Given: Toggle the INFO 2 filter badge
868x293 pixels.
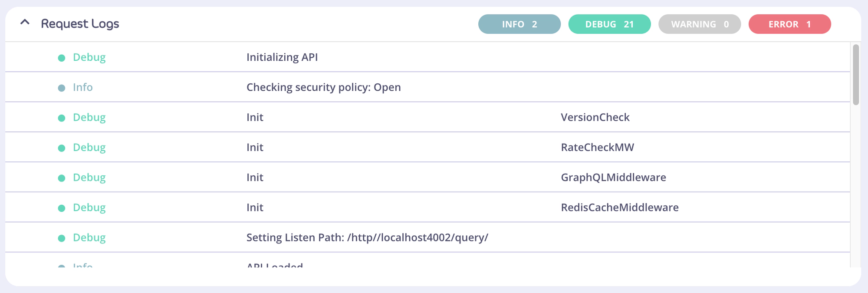Looking at the screenshot, I should pos(519,24).
